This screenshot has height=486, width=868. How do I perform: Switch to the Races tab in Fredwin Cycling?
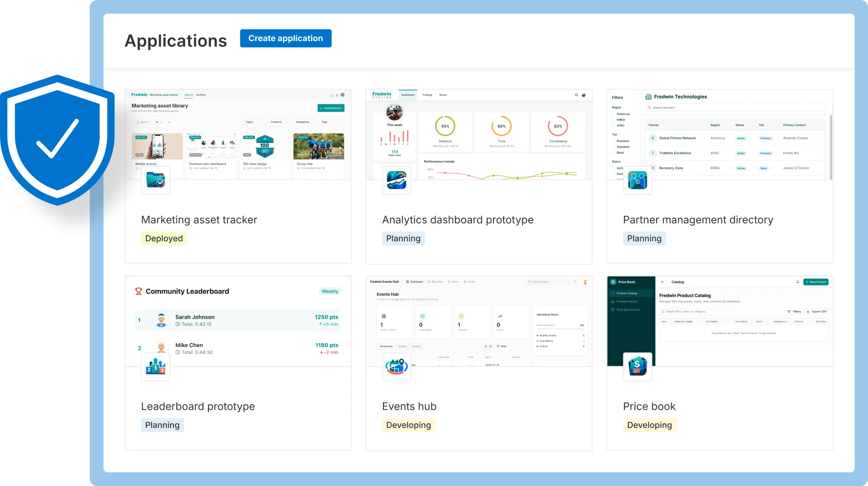coord(443,95)
